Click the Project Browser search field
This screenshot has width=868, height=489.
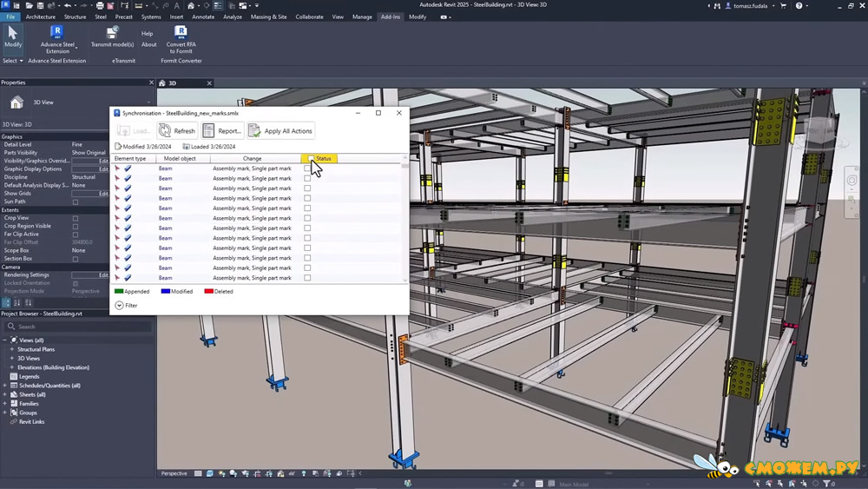78,327
